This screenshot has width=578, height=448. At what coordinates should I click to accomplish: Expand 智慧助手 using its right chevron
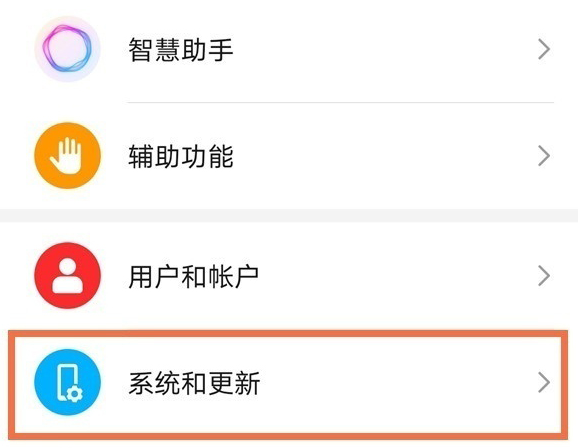click(x=544, y=49)
